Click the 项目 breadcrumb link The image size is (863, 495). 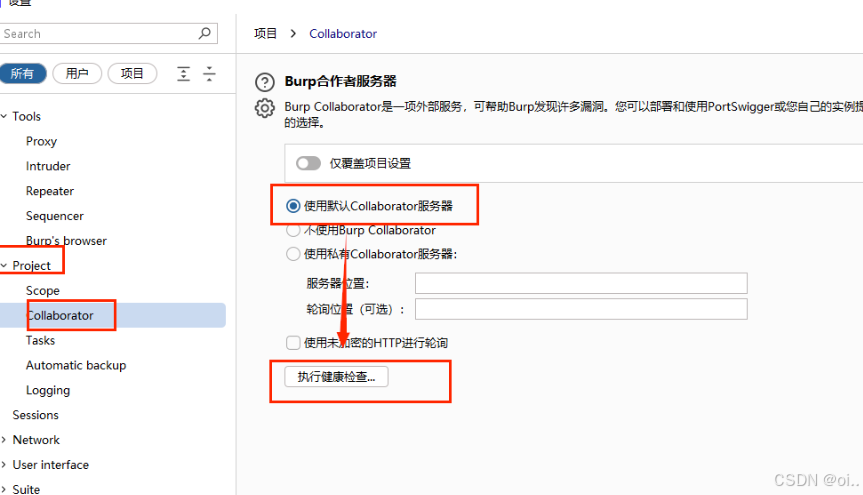[265, 34]
